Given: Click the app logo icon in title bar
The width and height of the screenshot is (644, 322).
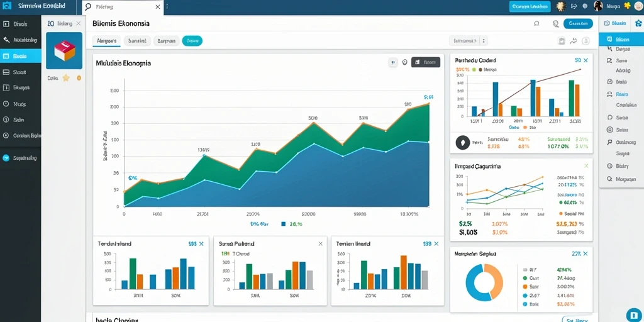Looking at the screenshot, I should (x=6, y=6).
